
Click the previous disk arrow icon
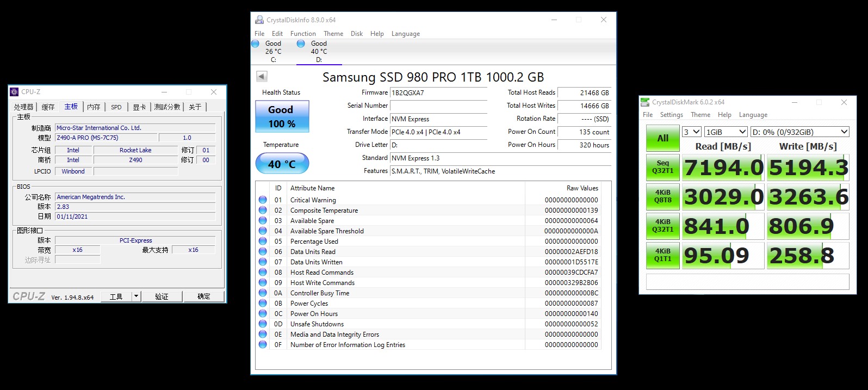262,77
